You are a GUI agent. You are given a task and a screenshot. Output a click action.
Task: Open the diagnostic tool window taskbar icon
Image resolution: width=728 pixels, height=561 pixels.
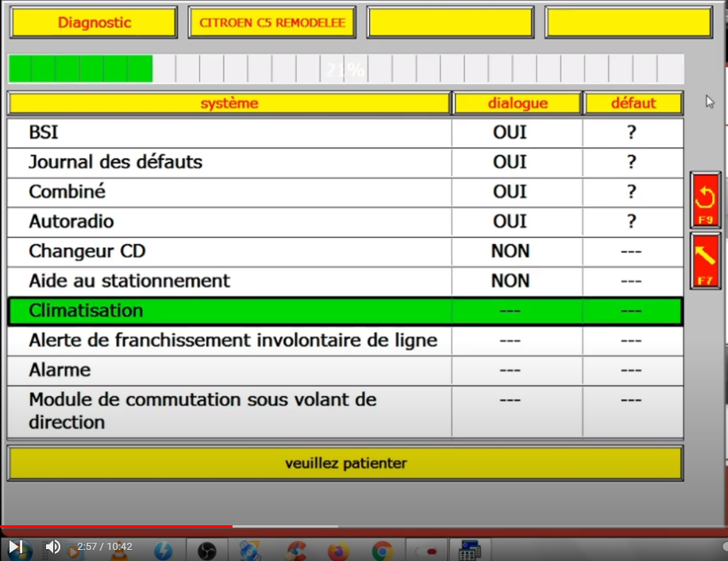click(x=470, y=551)
